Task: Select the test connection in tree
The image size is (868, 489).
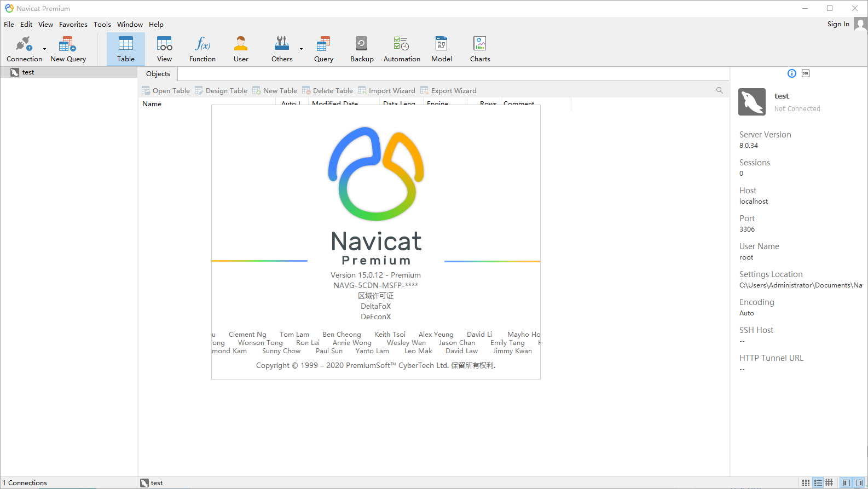Action: [x=68, y=72]
